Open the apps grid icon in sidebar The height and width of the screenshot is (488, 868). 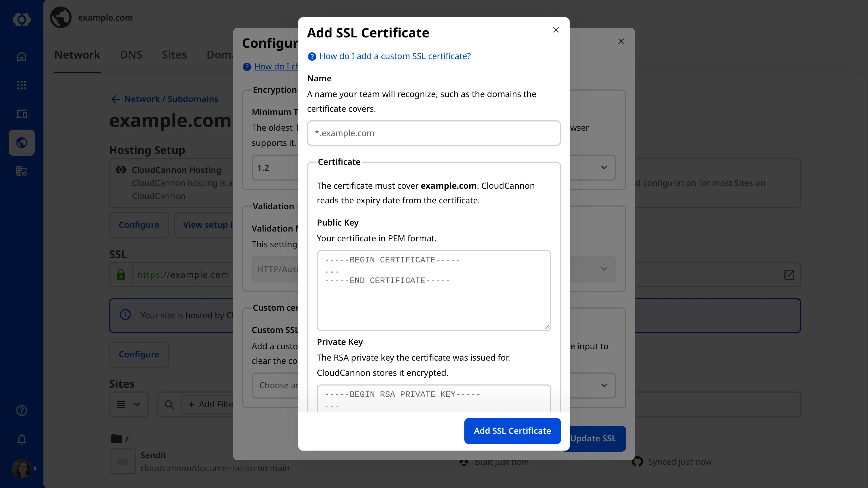pyautogui.click(x=22, y=85)
